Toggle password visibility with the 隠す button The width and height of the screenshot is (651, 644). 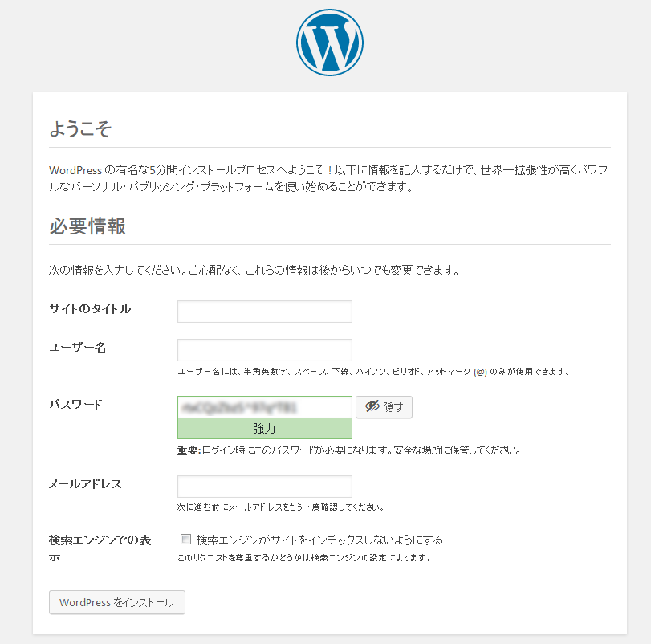click(x=384, y=407)
